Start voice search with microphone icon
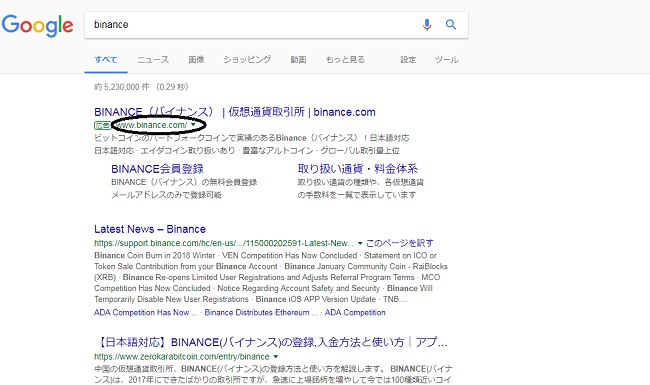 (427, 25)
